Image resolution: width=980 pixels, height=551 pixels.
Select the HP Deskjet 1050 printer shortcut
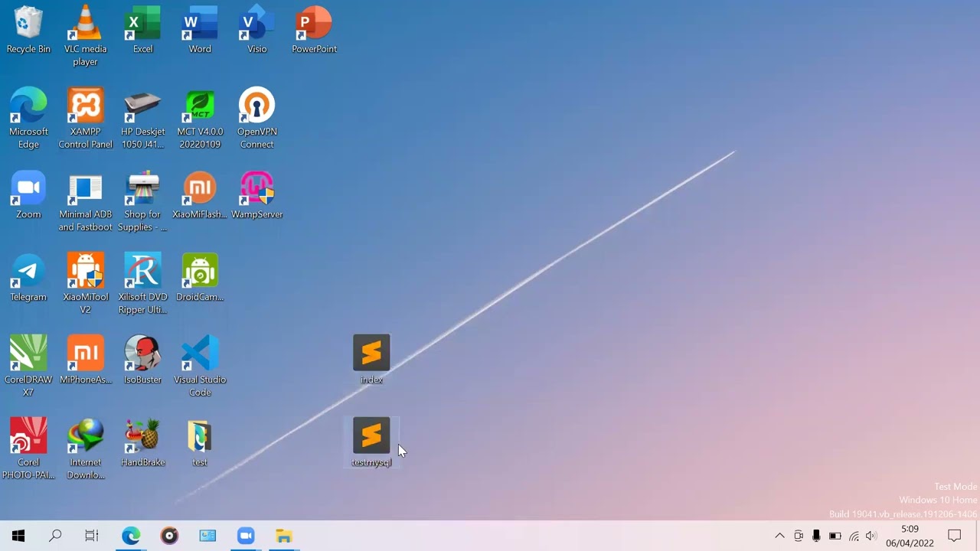coord(142,119)
